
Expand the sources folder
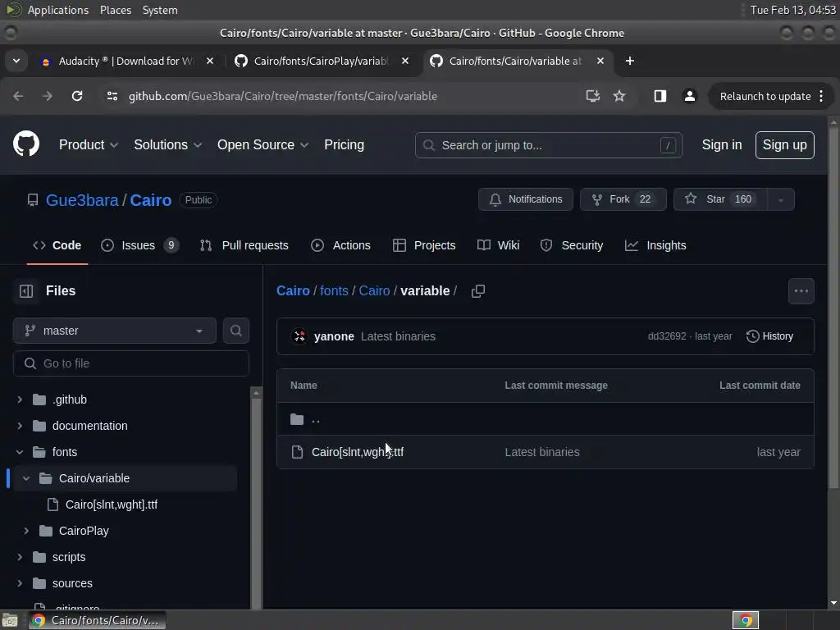20,583
